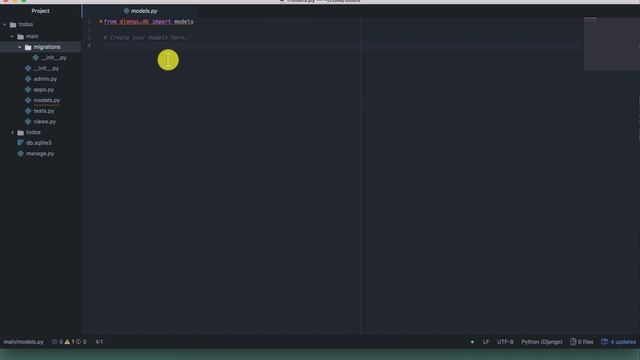Open admin.py from the project tree

pyautogui.click(x=45, y=79)
